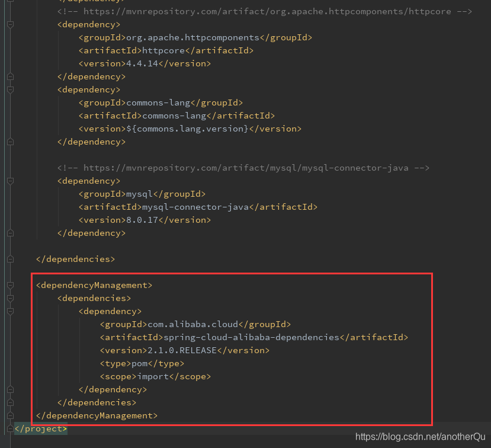Click the <type>pom</type> line

coord(142,363)
